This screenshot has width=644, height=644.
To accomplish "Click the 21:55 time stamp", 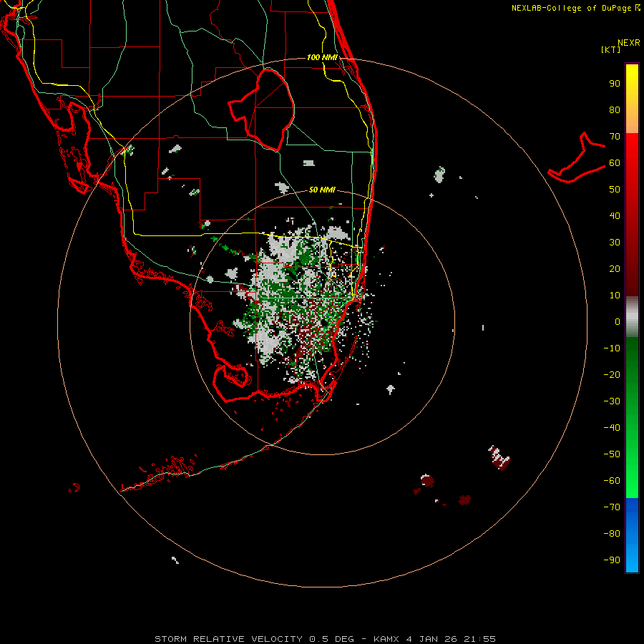I will (479, 639).
